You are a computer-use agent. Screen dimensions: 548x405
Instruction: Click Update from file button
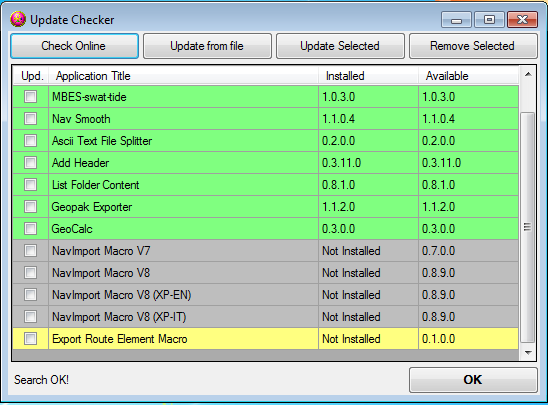pyautogui.click(x=207, y=46)
